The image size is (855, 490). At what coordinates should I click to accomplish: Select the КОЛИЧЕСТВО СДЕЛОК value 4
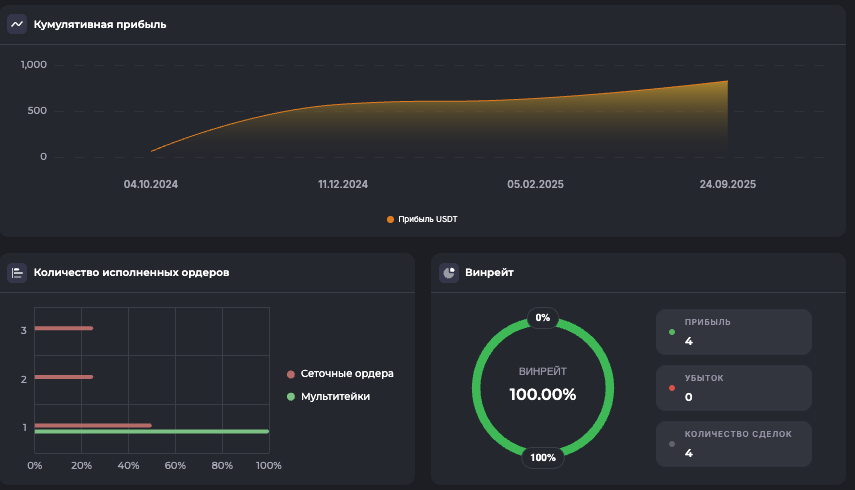pyautogui.click(x=688, y=453)
